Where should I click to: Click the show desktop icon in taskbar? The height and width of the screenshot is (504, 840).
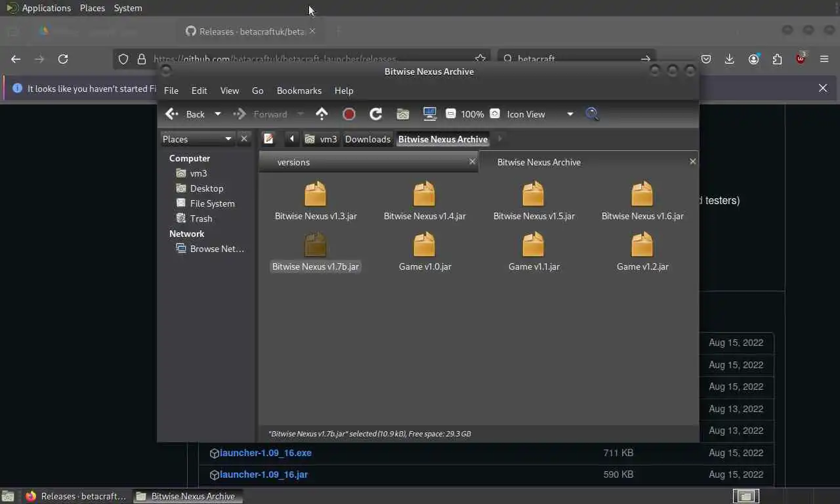pyautogui.click(x=8, y=496)
